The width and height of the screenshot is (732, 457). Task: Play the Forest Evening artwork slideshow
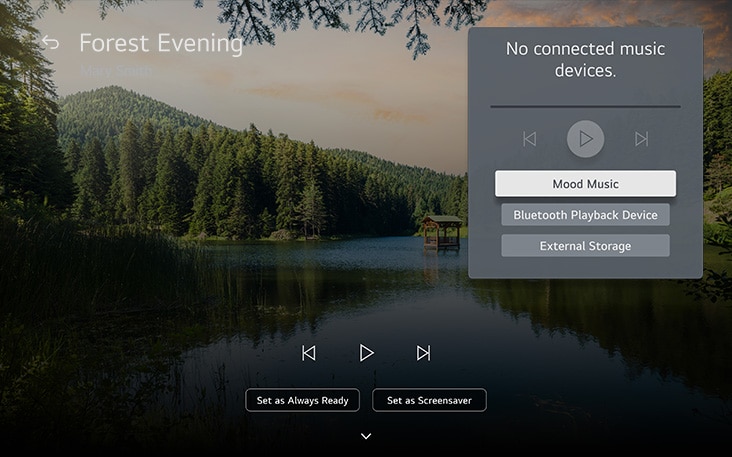tap(366, 353)
